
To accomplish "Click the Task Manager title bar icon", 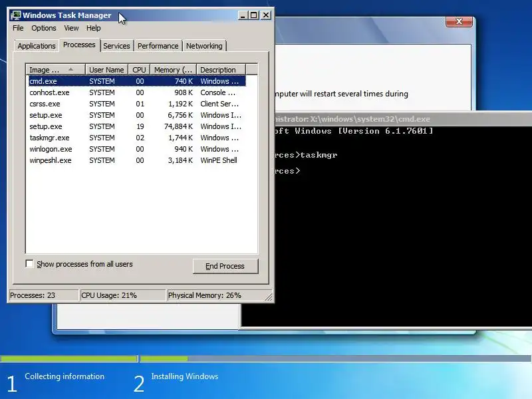I will pyautogui.click(x=15, y=15).
